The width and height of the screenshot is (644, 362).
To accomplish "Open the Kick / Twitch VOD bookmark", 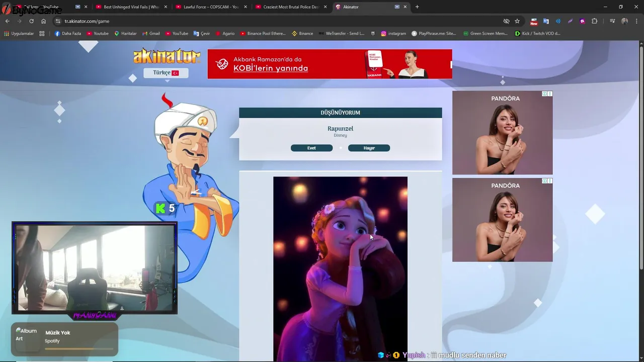I will coord(537,34).
